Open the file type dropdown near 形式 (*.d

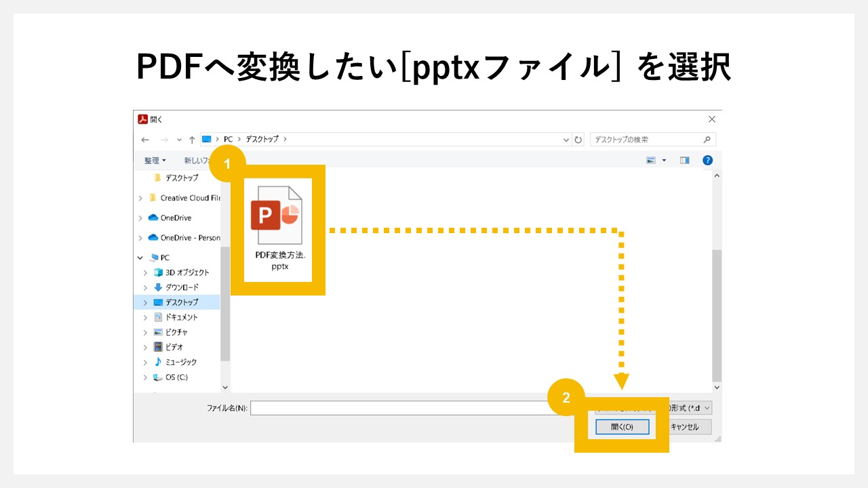point(709,407)
